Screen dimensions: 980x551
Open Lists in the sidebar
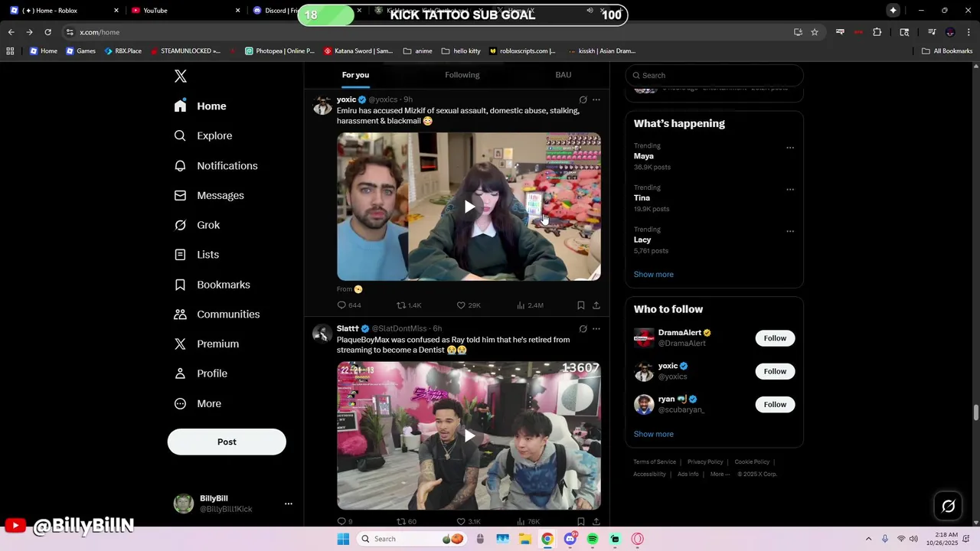point(197,254)
